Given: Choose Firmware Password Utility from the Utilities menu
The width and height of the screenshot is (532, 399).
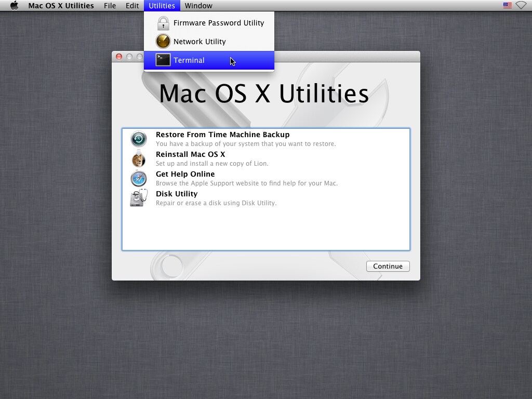Looking at the screenshot, I should pos(219,23).
